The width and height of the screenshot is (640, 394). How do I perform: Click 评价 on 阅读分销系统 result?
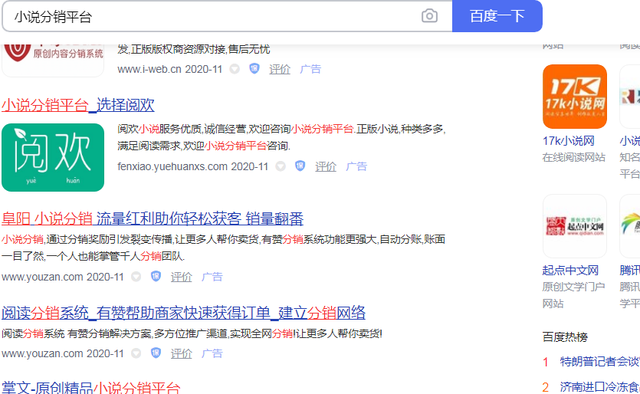coord(181,353)
